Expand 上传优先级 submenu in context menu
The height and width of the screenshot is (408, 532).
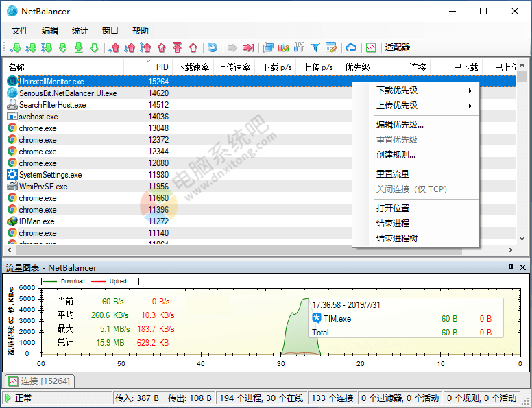[415, 106]
